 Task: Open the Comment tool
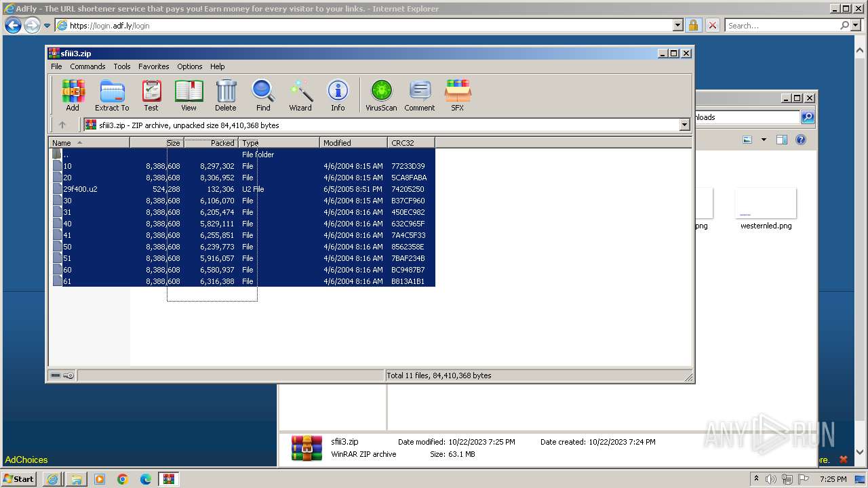pyautogui.click(x=420, y=95)
